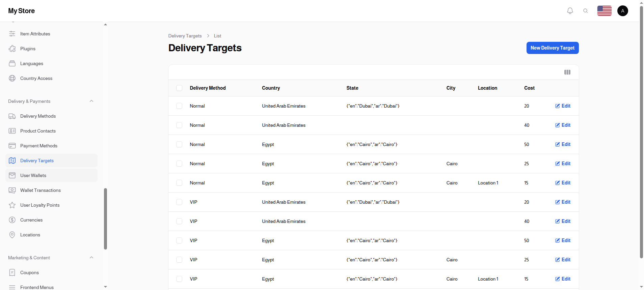Click the Locations pin icon
This screenshot has width=644, height=290.
12,235
